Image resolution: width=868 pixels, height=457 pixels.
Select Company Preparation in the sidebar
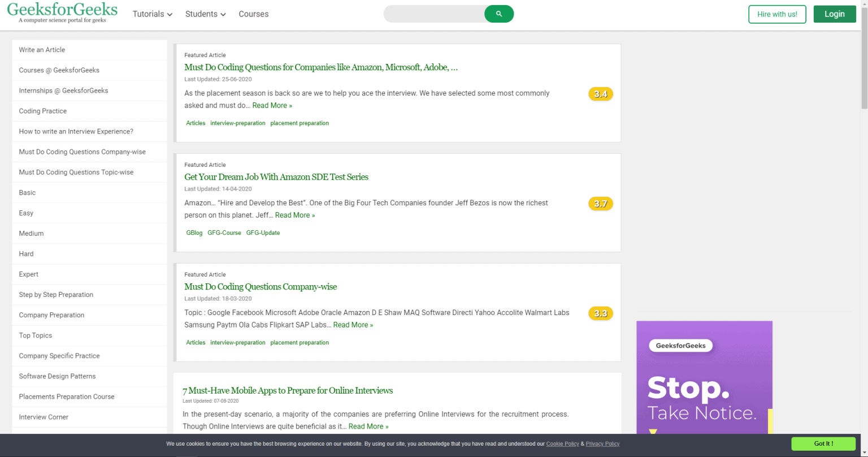(51, 315)
